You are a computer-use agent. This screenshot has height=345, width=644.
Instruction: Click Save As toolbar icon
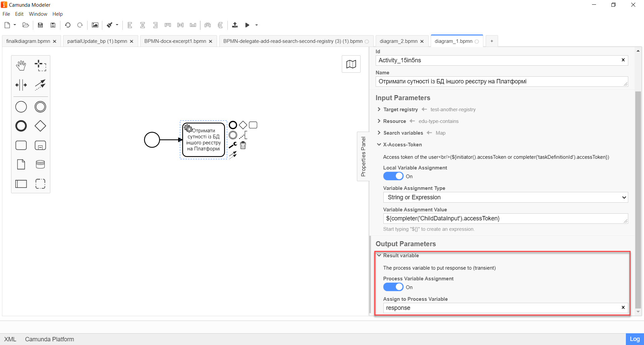click(x=53, y=25)
